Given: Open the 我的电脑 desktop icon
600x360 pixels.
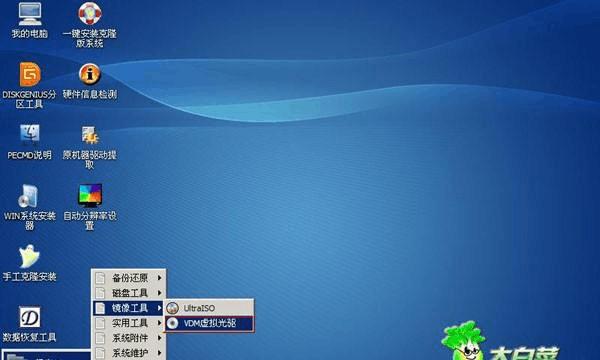Looking at the screenshot, I should click(x=30, y=13).
